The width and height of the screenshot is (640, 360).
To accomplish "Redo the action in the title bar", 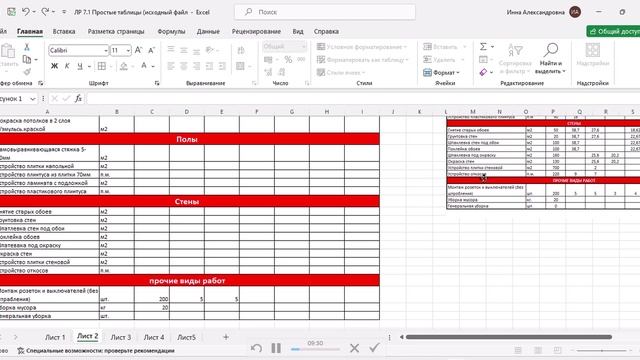I will pyautogui.click(x=45, y=12).
